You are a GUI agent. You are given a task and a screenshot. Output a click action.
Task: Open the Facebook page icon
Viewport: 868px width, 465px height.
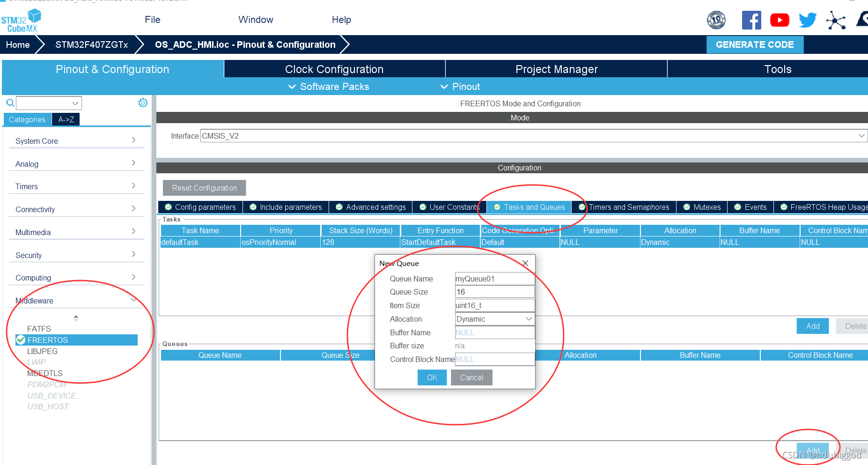pos(751,20)
